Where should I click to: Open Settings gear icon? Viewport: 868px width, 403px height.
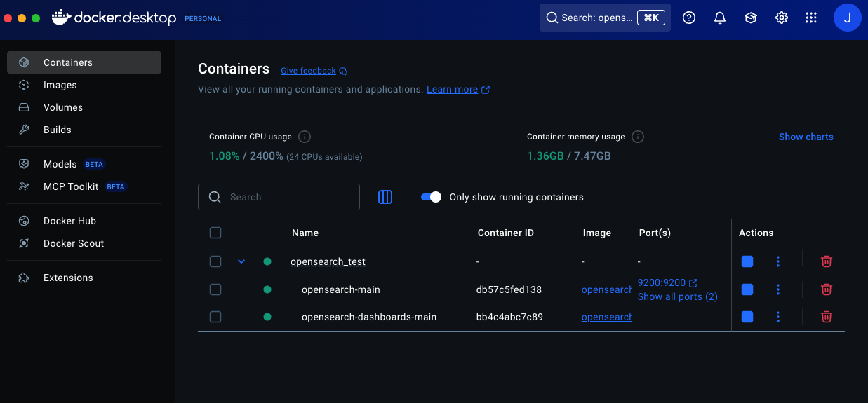pyautogui.click(x=782, y=18)
